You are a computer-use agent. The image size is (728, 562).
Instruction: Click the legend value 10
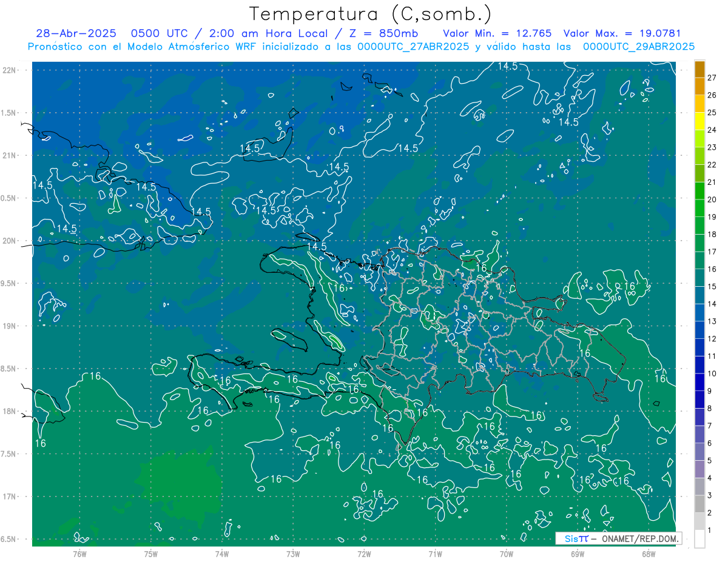(x=712, y=373)
